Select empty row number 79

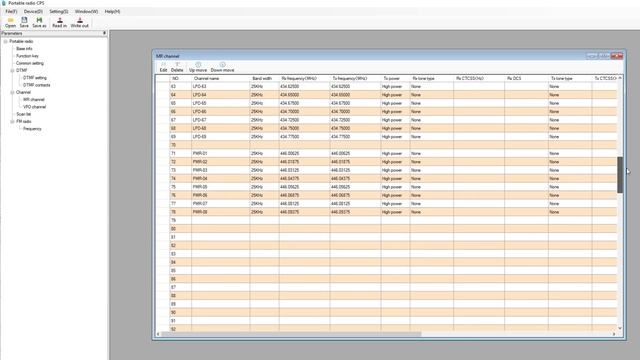coord(180,220)
